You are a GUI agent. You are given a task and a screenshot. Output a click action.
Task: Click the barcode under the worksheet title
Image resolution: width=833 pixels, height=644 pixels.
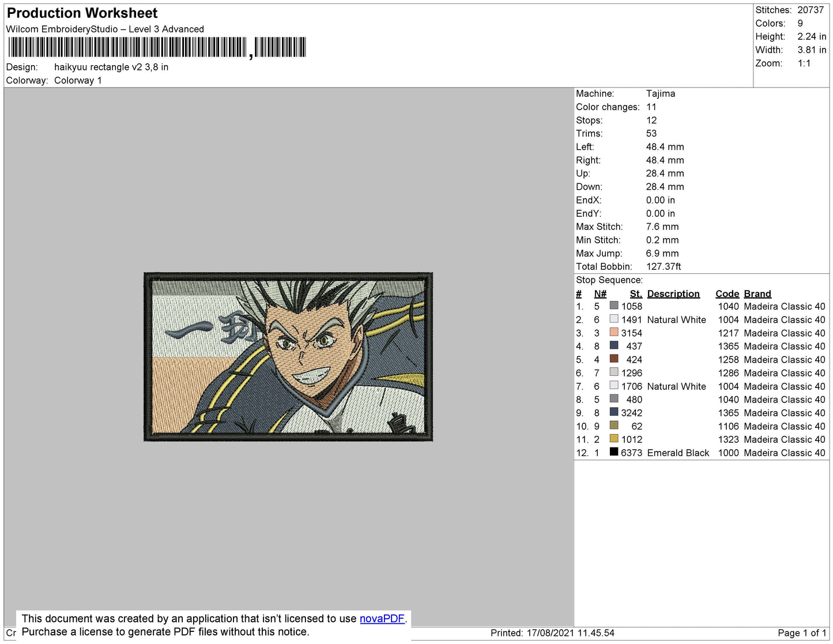point(157,47)
